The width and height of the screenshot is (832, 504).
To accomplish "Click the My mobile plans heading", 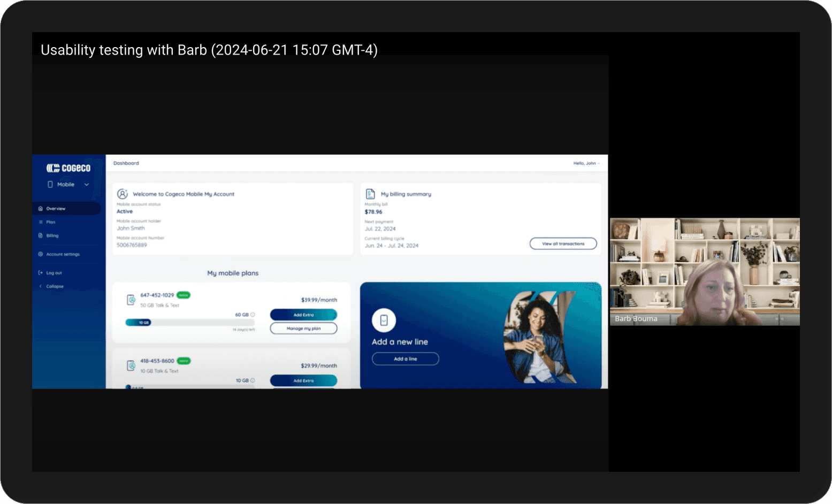I will pos(233,273).
